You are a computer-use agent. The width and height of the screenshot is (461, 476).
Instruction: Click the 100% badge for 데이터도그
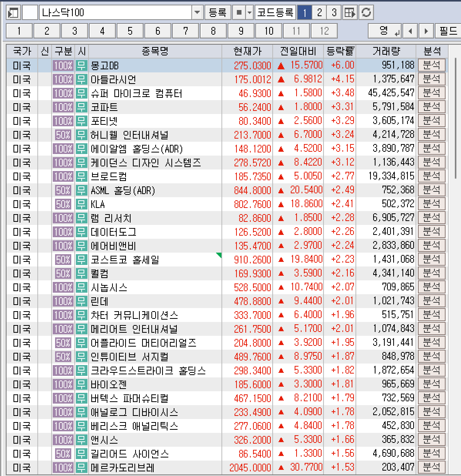(x=63, y=232)
